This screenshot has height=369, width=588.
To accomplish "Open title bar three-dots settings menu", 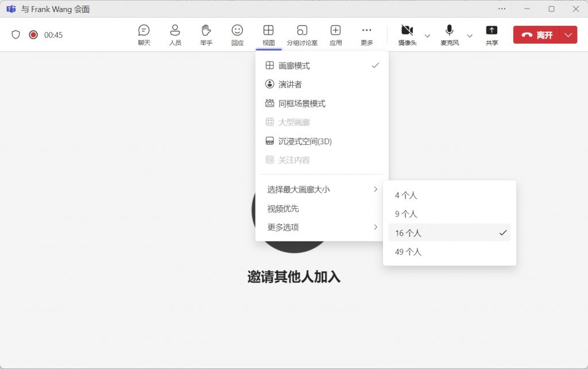I will (x=502, y=9).
